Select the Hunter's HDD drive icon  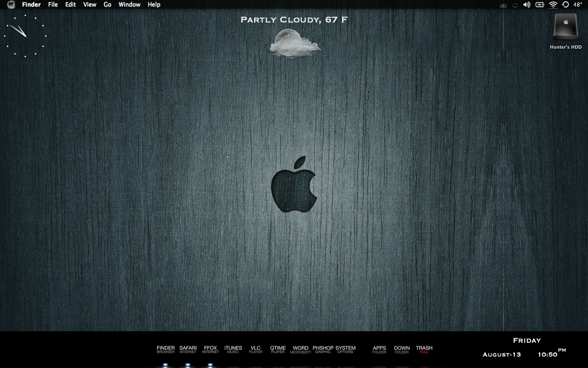(566, 27)
